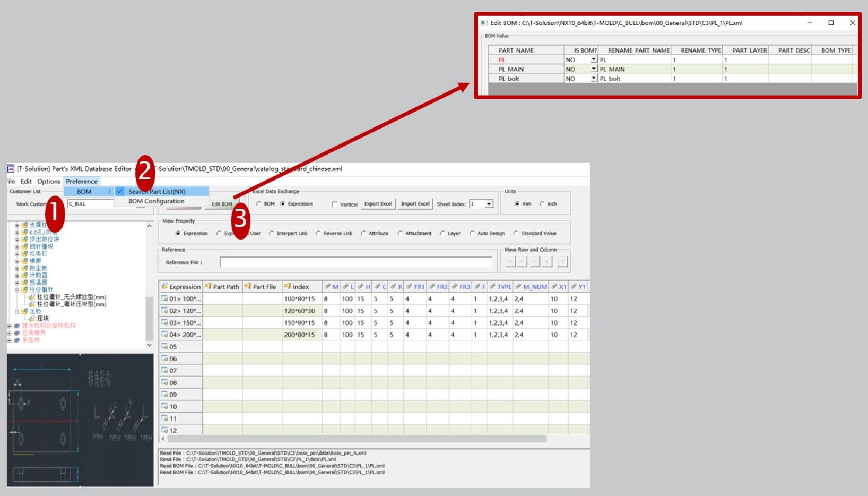Image resolution: width=868 pixels, height=496 pixels.
Task: Click the Export Excel button
Action: (x=378, y=204)
